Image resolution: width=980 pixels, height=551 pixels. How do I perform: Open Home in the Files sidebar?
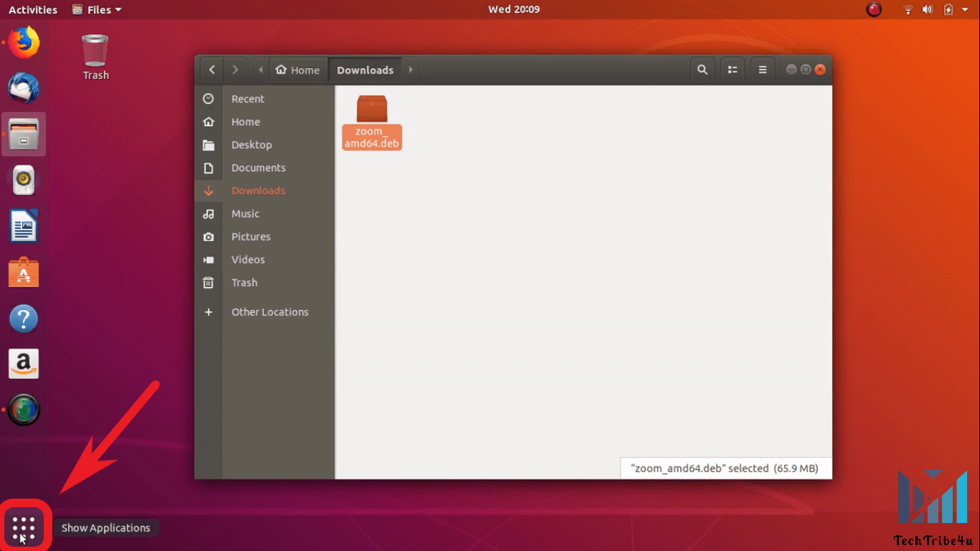pyautogui.click(x=264, y=122)
